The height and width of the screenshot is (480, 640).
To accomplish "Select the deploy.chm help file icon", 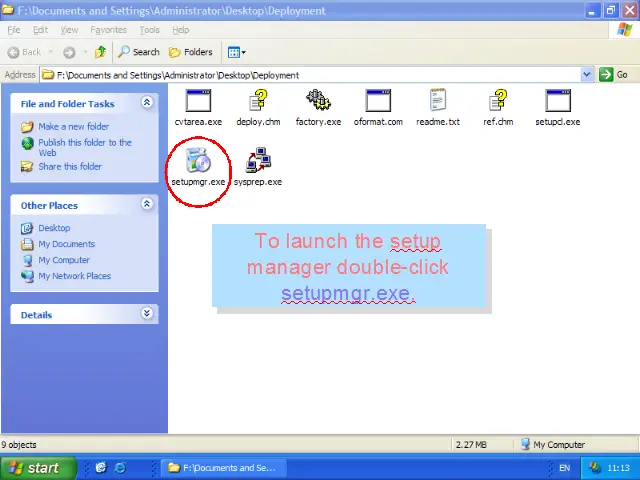I will click(258, 100).
